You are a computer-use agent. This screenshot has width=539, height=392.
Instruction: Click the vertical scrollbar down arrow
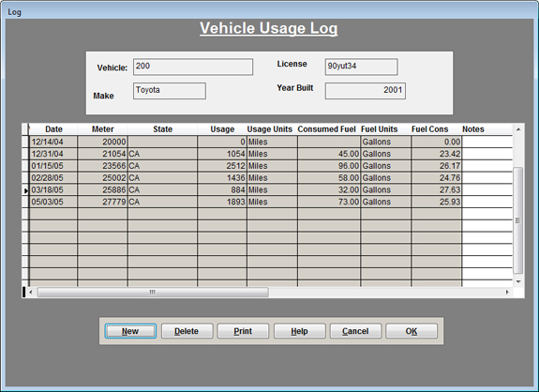click(x=518, y=281)
